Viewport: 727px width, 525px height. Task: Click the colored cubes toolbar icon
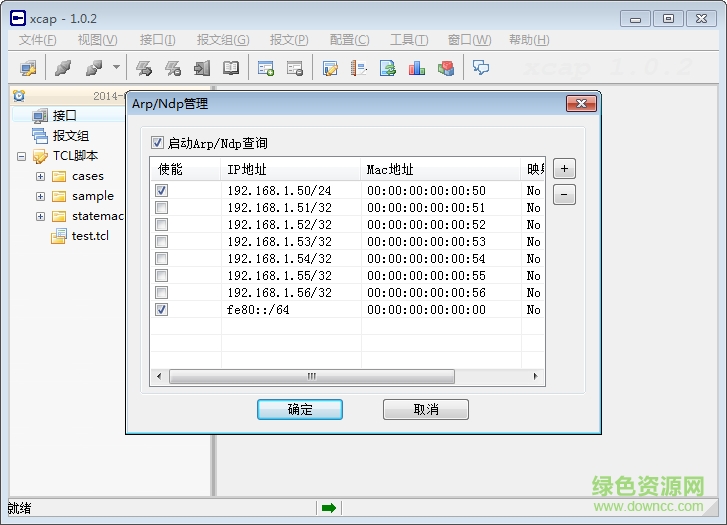point(446,68)
